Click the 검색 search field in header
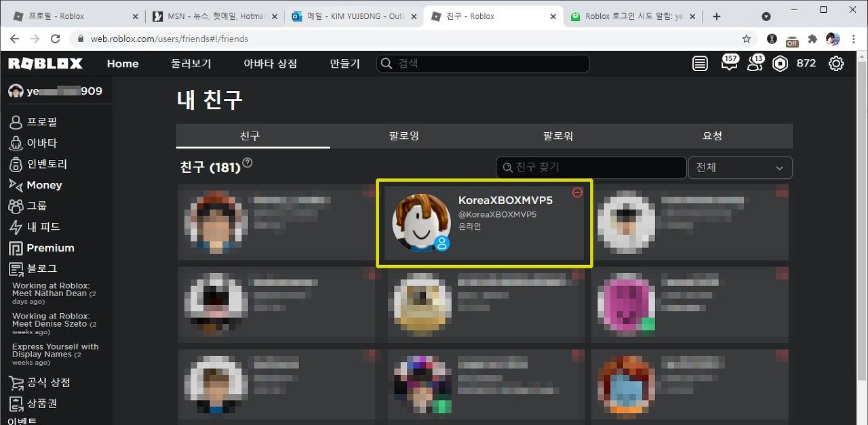 pos(483,64)
